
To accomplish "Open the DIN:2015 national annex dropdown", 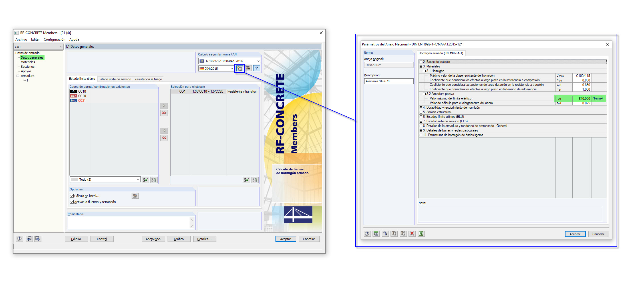I will click(232, 69).
